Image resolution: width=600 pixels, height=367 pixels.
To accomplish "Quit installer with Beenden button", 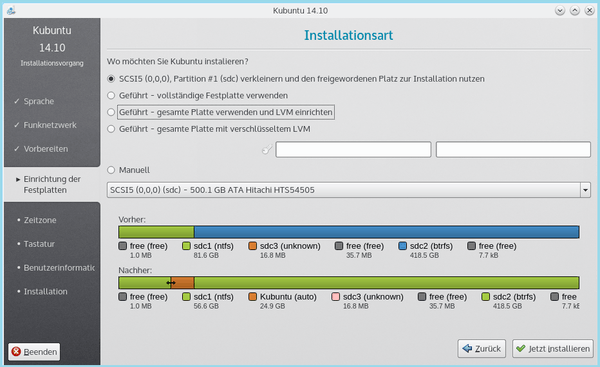I will 34,352.
